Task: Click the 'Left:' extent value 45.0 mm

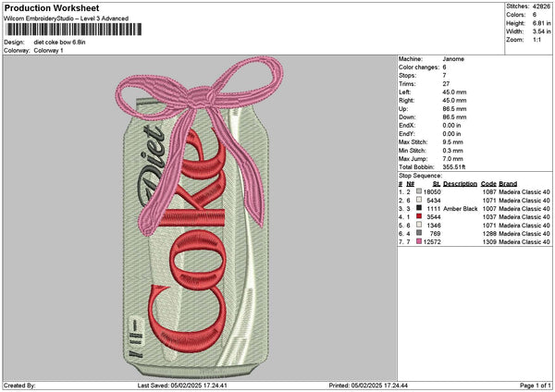Action: [x=454, y=92]
